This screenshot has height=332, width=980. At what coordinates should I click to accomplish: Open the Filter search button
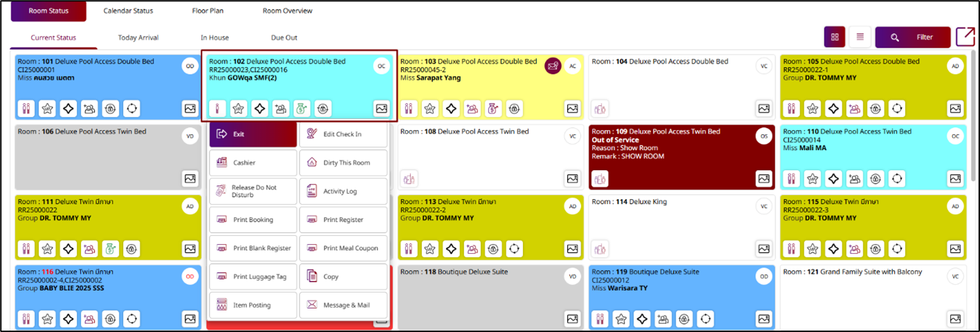pyautogui.click(x=912, y=37)
